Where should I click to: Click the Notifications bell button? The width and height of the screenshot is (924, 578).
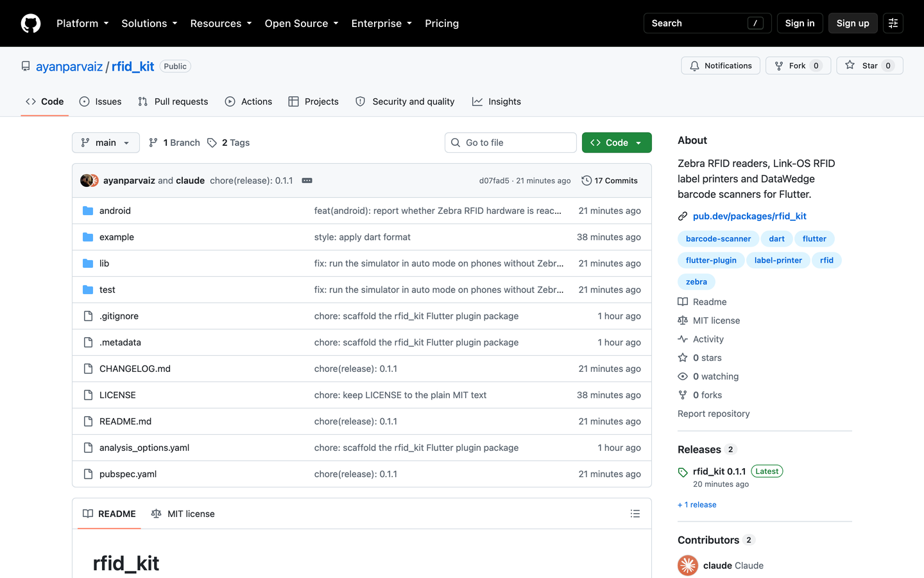coord(721,66)
